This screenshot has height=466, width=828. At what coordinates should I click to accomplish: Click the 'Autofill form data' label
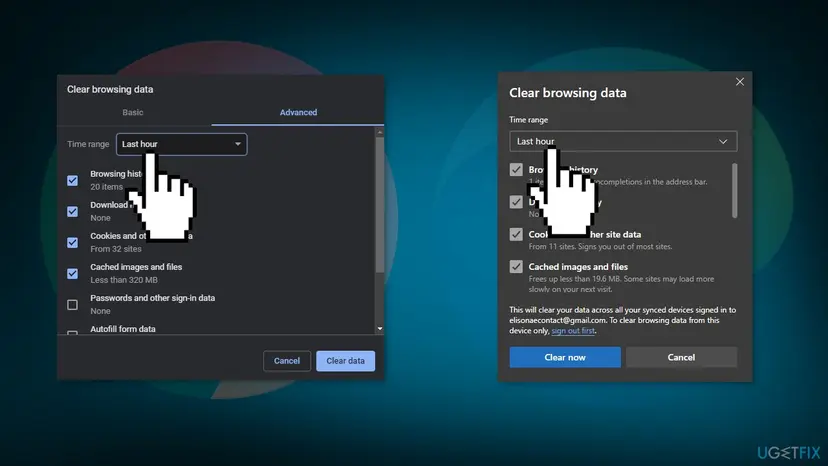pos(123,329)
